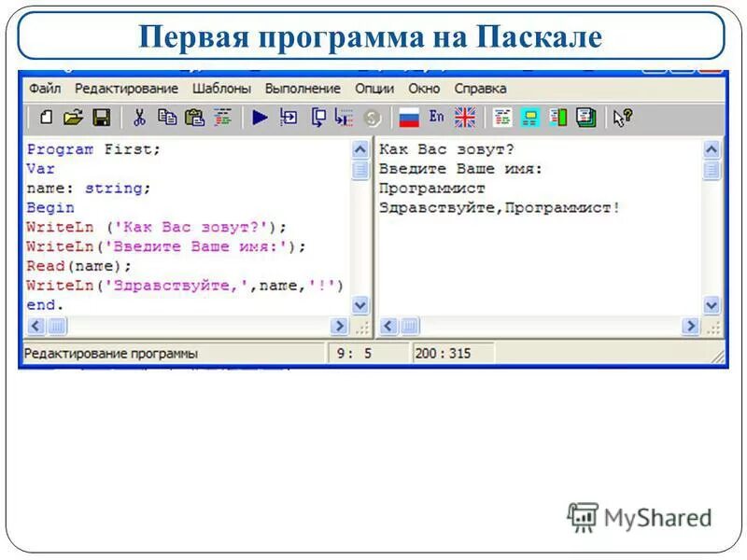Click the code editor's scroll right arrow
The image size is (747, 560).
pos(339,326)
